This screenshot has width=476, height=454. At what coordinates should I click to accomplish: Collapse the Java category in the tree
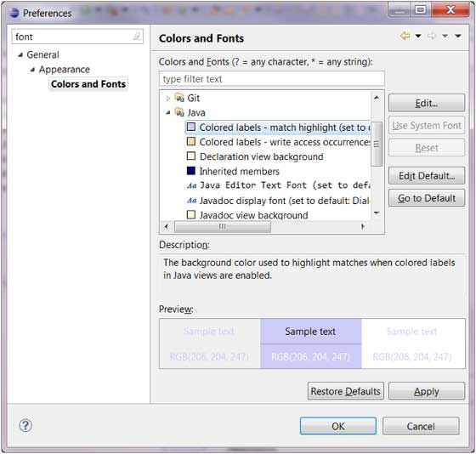click(x=168, y=113)
